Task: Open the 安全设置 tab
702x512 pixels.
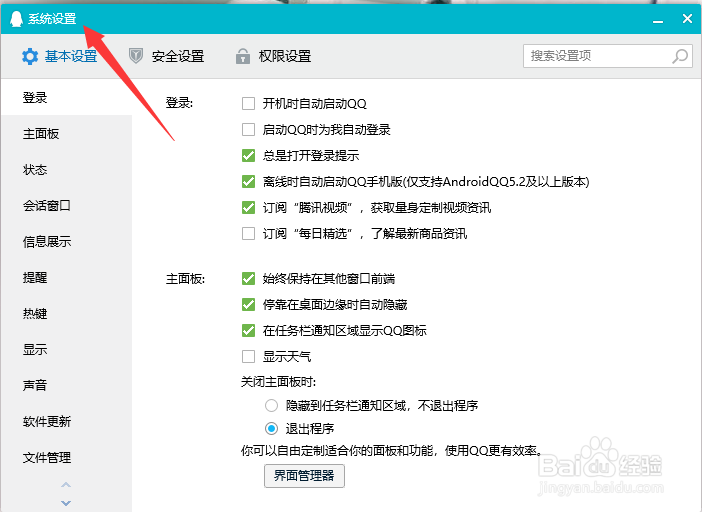Action: point(167,56)
